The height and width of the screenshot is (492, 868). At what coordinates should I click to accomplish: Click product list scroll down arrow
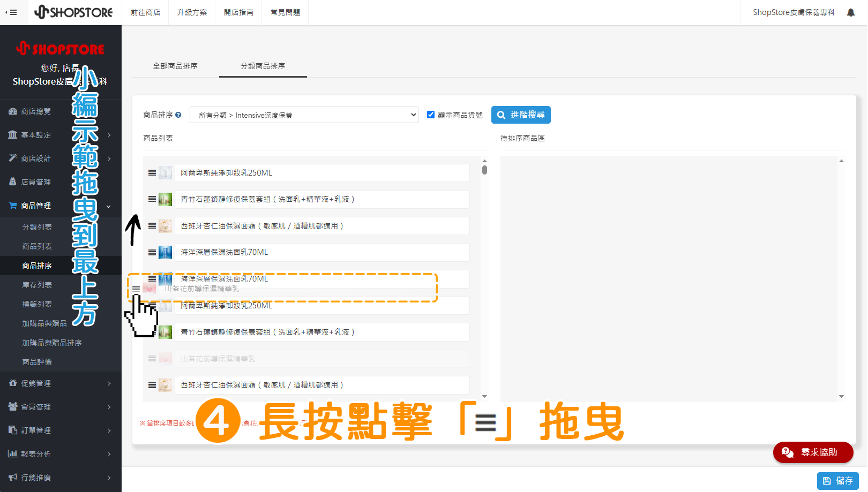point(484,397)
